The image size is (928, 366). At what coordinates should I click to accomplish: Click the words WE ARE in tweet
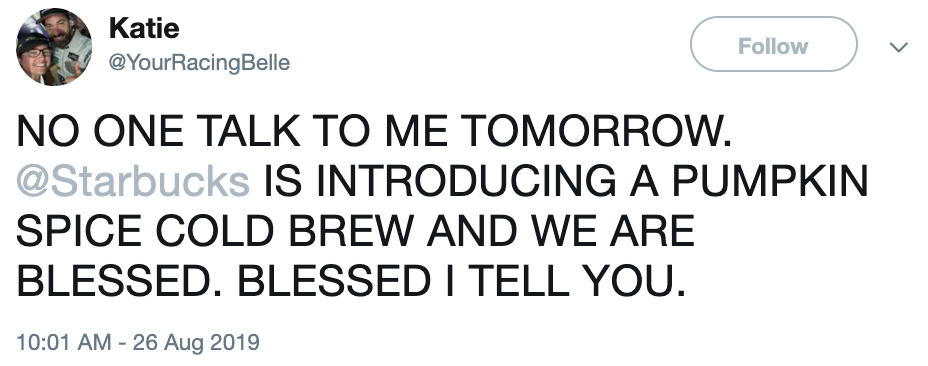point(612,231)
